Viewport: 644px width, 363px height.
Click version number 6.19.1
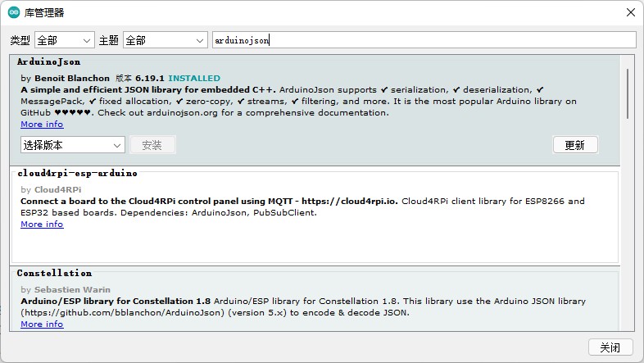[150, 78]
